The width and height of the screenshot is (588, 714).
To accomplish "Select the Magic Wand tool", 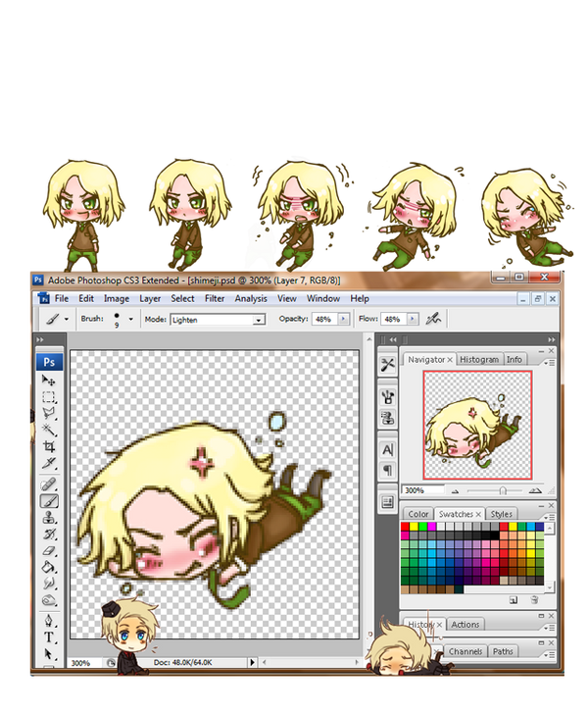I will point(49,430).
